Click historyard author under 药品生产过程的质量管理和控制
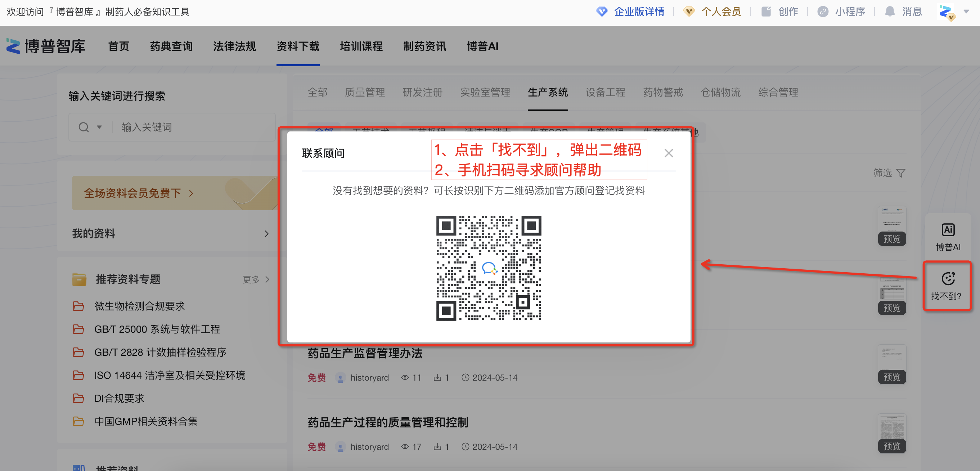Screen dimensions: 980x471 [369, 446]
